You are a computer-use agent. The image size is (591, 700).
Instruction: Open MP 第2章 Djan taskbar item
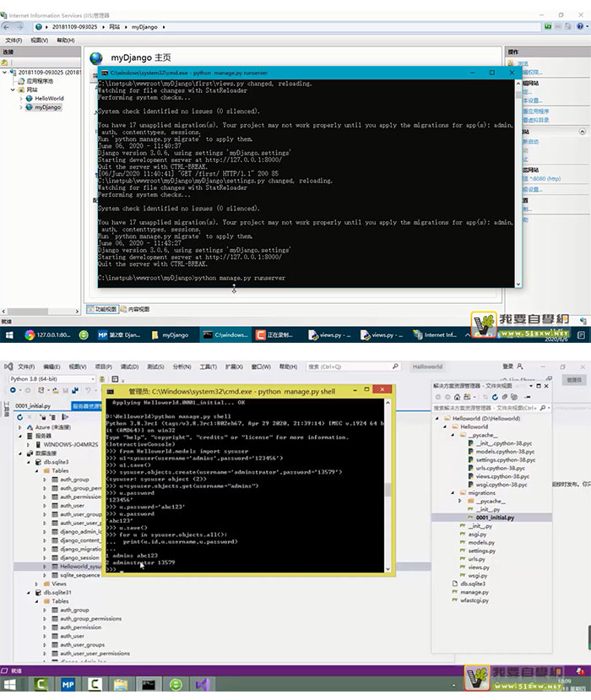point(119,335)
